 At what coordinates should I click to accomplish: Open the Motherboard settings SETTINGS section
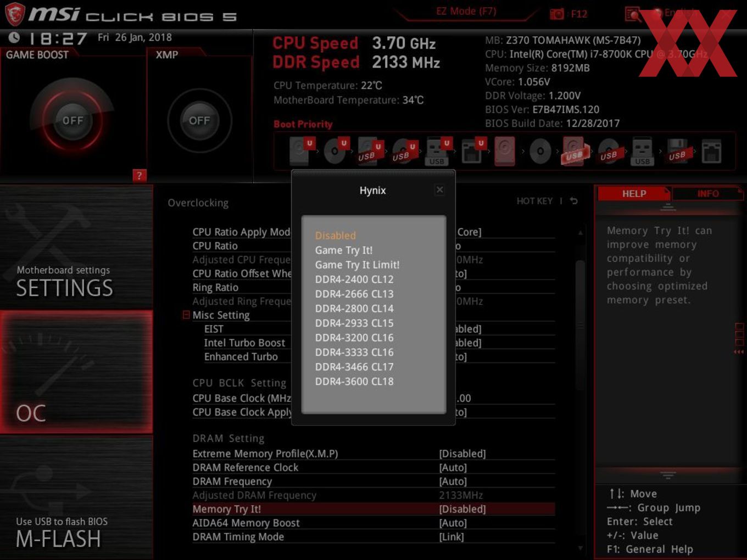point(76,247)
